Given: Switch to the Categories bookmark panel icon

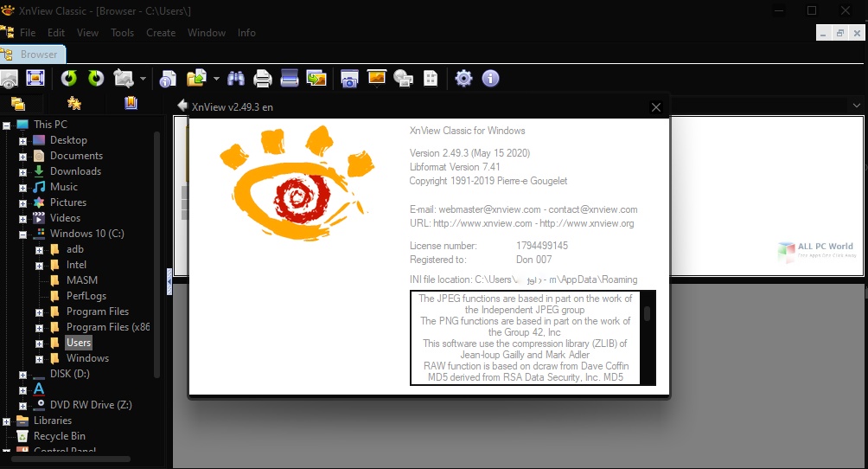Looking at the screenshot, I should click(131, 103).
